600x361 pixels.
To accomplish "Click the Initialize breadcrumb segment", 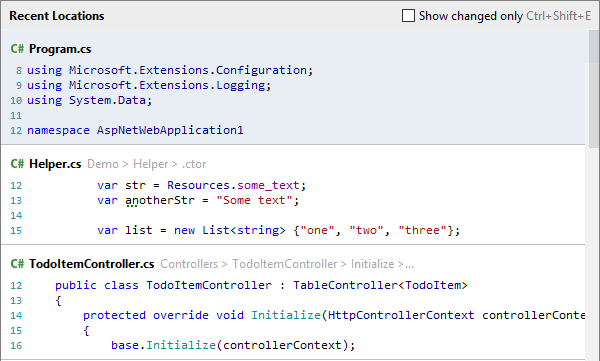I will pos(372,264).
